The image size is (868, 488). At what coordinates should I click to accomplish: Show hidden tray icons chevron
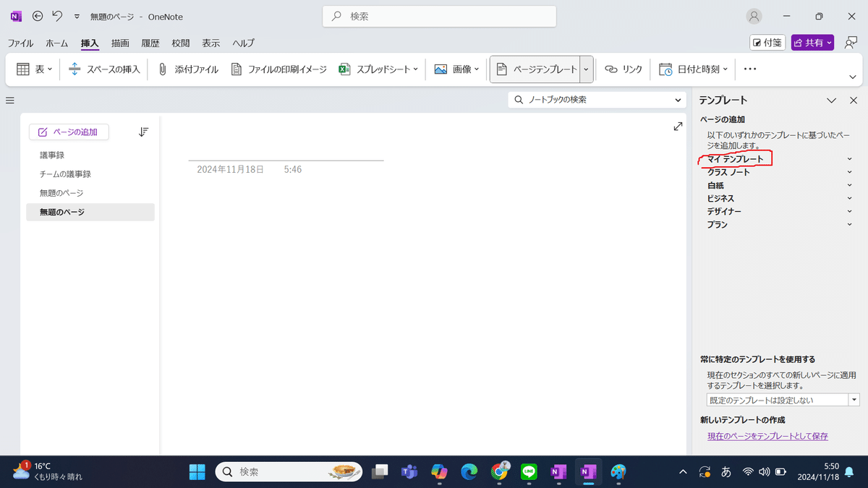(683, 472)
